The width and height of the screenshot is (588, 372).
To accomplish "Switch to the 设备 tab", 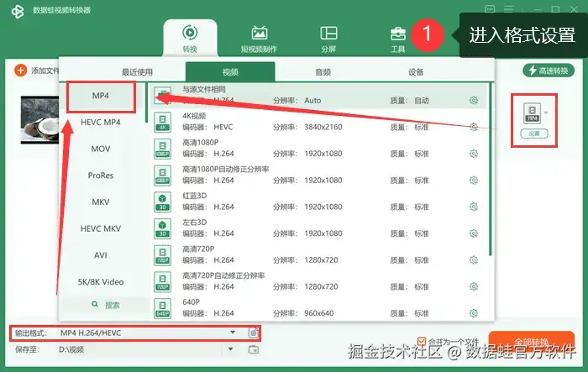I will 416,72.
